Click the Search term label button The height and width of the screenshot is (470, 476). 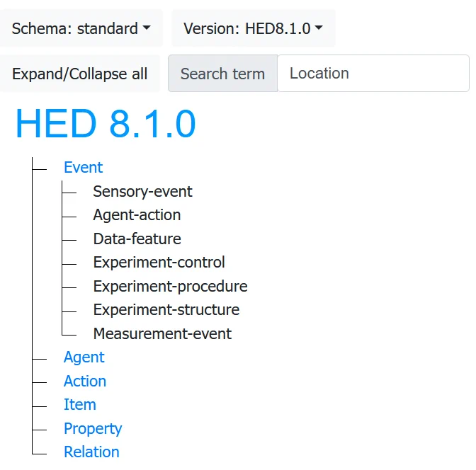coord(222,74)
